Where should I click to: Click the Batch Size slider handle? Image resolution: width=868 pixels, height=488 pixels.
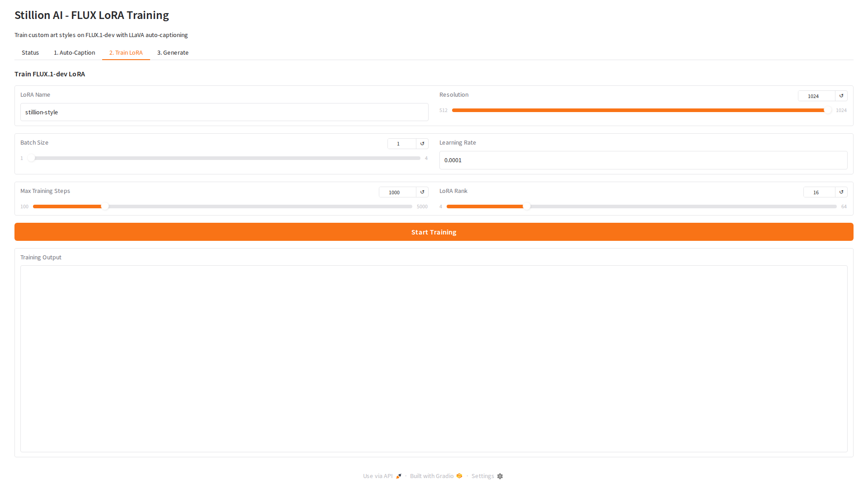coord(31,158)
